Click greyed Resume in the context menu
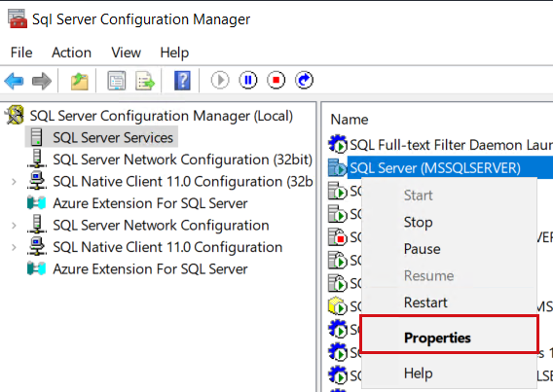This screenshot has height=392, width=553. 450,276
